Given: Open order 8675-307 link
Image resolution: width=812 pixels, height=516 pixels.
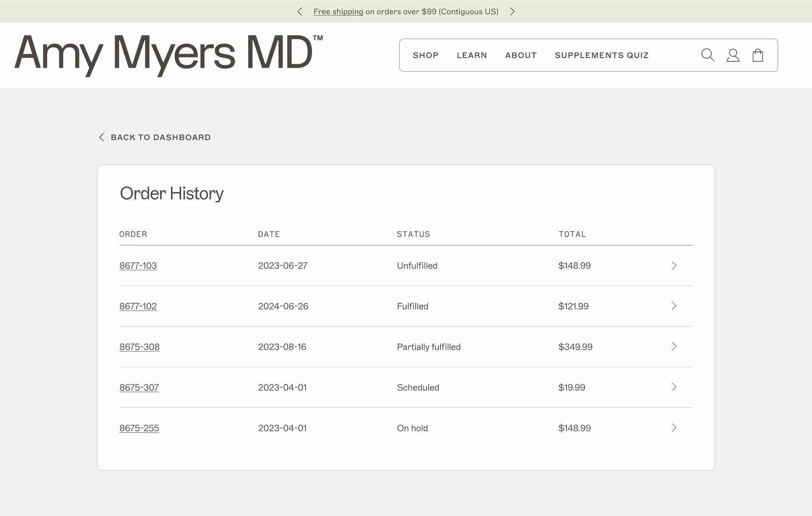Looking at the screenshot, I should 139,388.
